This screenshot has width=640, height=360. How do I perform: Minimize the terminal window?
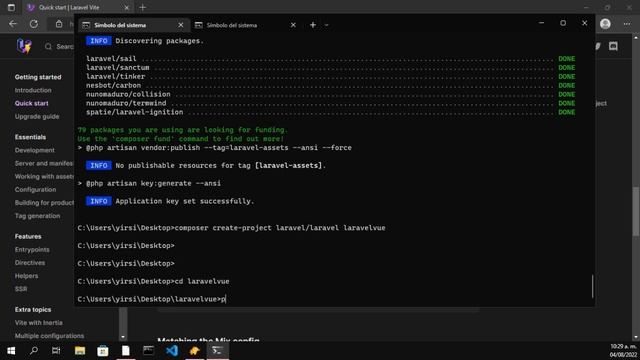click(541, 23)
